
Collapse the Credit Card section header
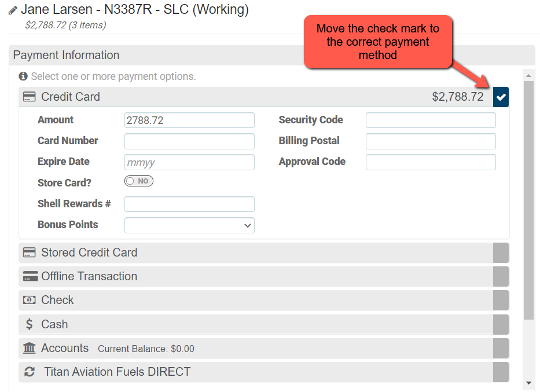pos(256,97)
